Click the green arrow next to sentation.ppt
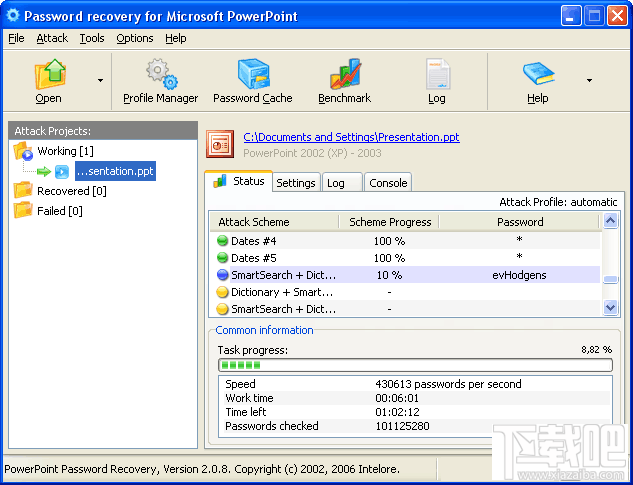This screenshot has width=633, height=485. pyautogui.click(x=44, y=172)
